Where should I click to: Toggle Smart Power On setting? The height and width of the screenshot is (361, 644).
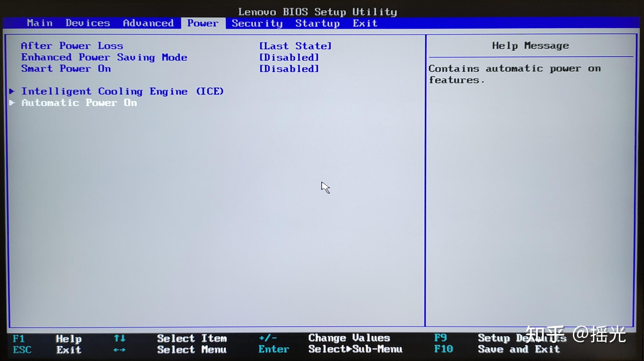coord(289,69)
